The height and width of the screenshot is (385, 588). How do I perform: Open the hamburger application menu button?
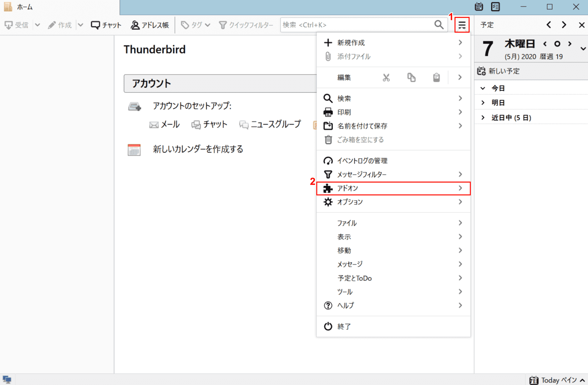click(x=462, y=25)
